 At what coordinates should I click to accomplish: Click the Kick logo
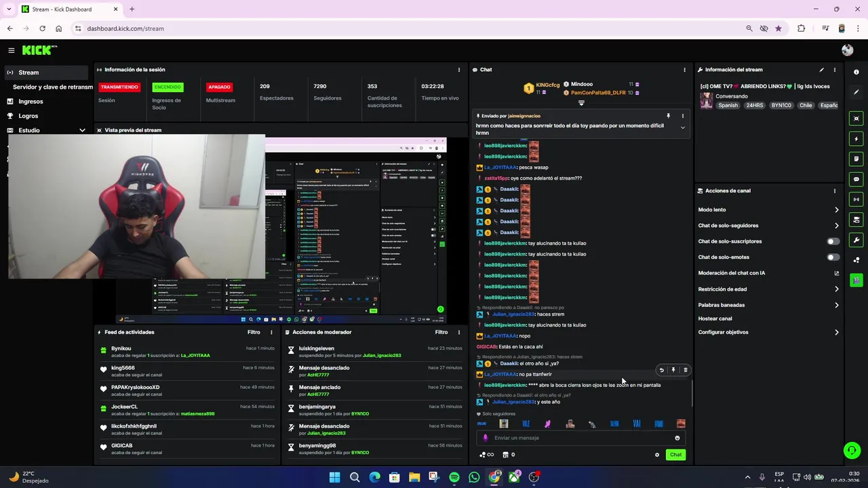click(39, 50)
